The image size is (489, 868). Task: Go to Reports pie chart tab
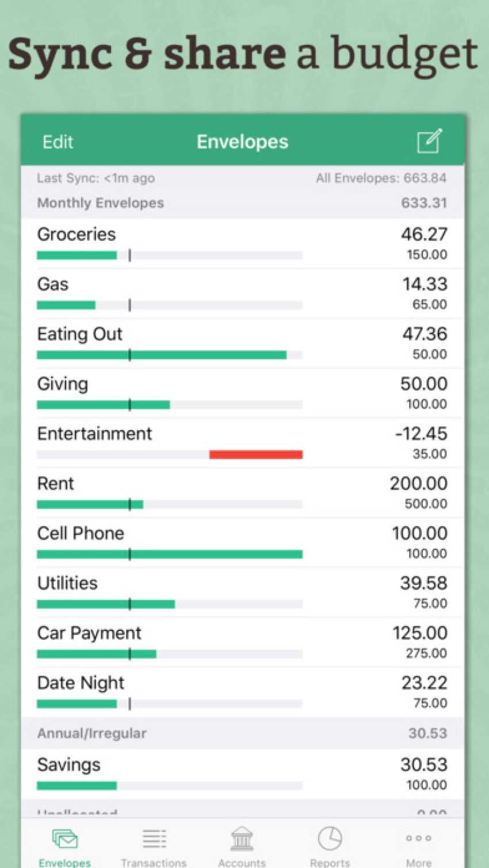pyautogui.click(x=330, y=840)
